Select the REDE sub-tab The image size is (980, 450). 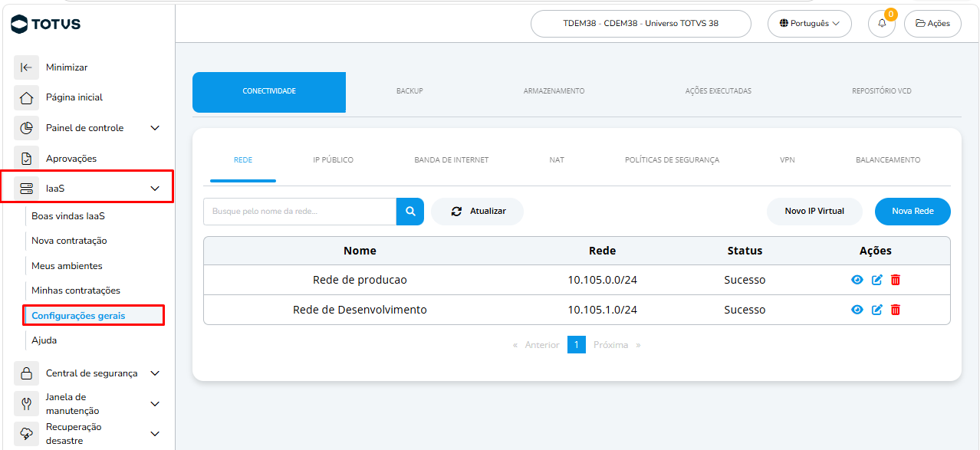243,160
